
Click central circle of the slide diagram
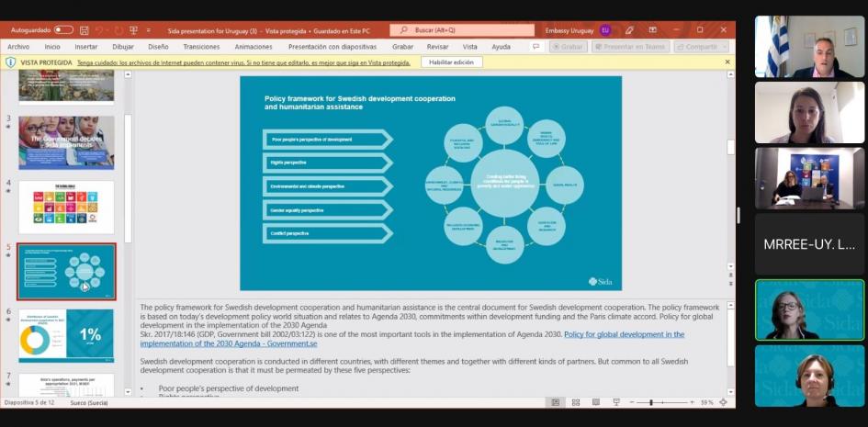click(504, 184)
